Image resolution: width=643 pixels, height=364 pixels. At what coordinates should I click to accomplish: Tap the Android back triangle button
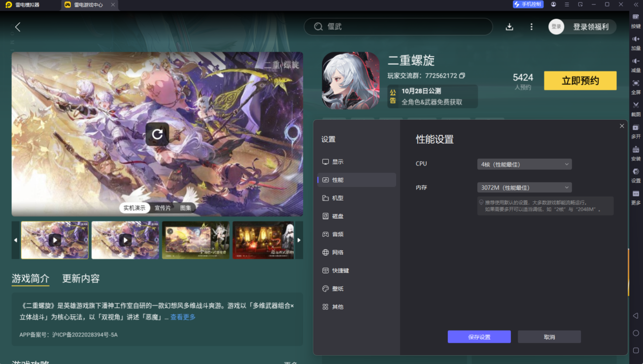point(636,316)
